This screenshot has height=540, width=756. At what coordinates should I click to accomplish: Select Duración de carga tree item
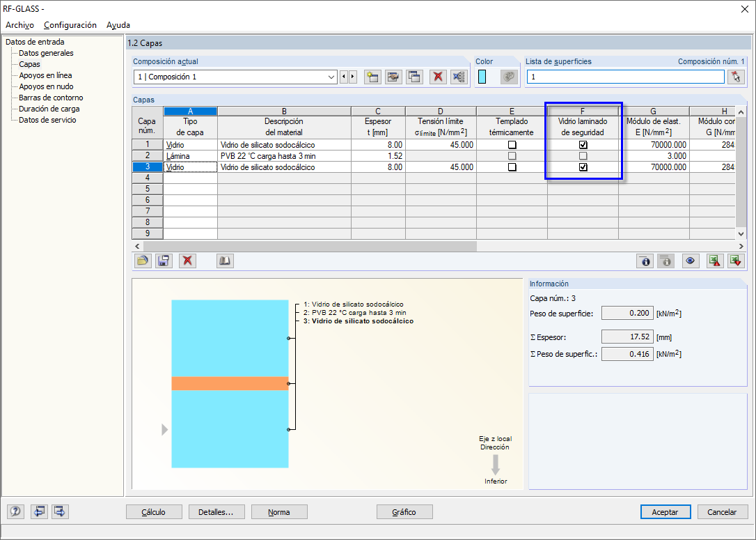click(49, 109)
